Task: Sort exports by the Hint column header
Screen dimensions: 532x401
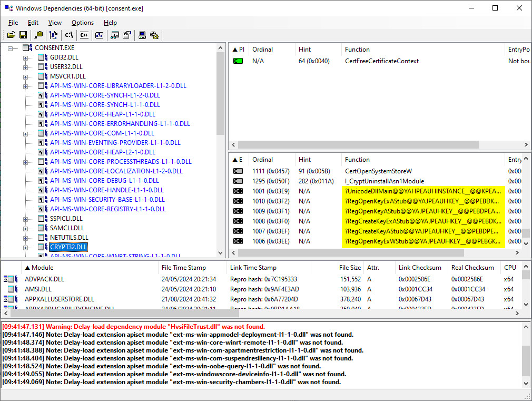Action: [x=318, y=160]
